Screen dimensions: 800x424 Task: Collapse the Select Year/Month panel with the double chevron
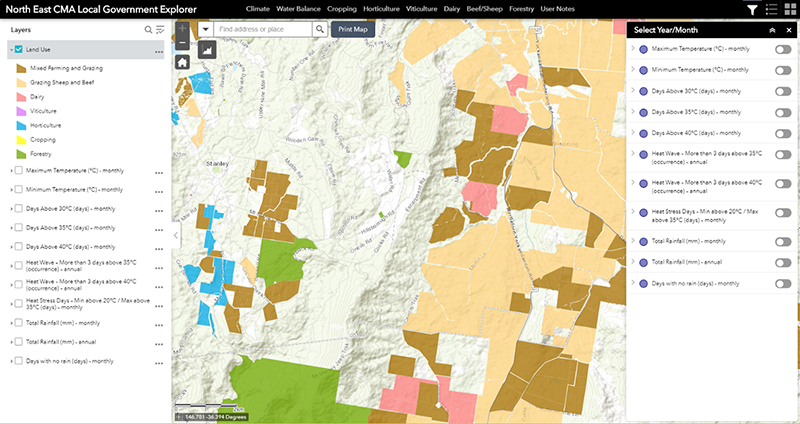pos(771,30)
